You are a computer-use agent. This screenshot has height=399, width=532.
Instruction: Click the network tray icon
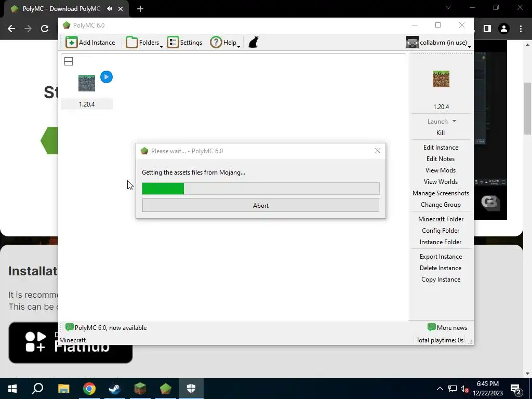453,389
